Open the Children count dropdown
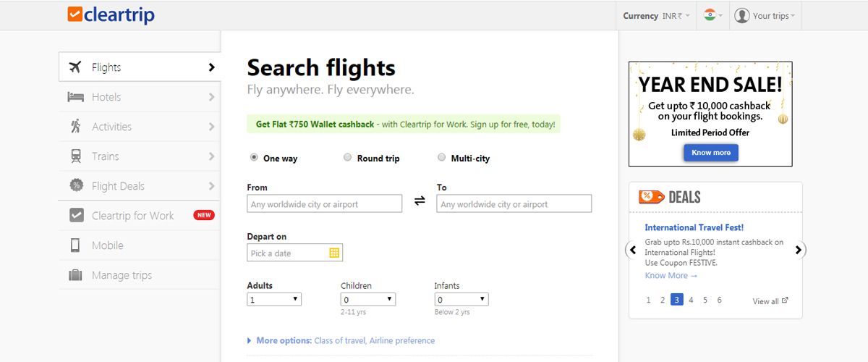Screen dimensions: 868x362 tap(368, 299)
